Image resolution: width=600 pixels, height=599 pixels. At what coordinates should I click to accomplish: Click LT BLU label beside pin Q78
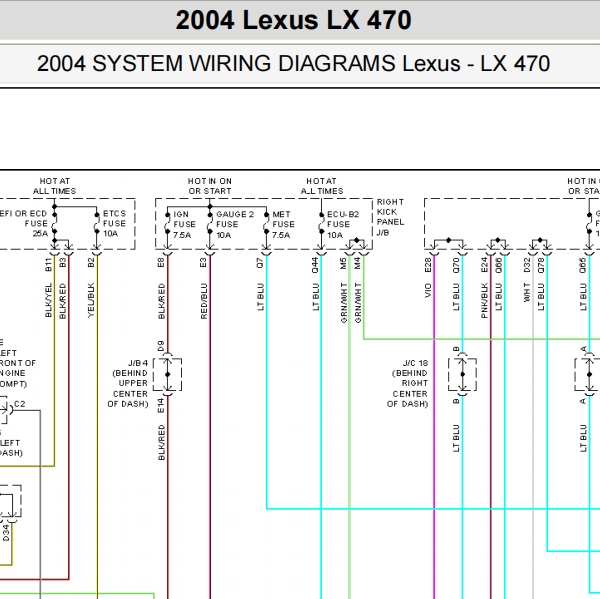click(541, 297)
